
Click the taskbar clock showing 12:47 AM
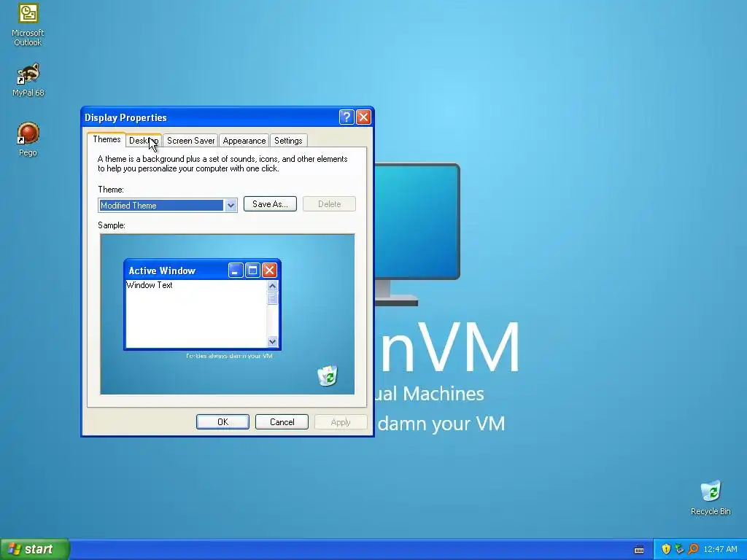pyautogui.click(x=720, y=549)
